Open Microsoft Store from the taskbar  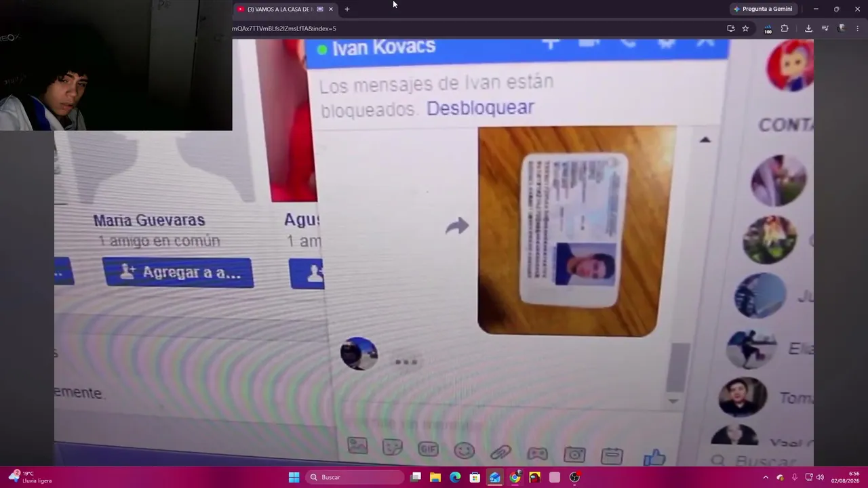tap(475, 477)
